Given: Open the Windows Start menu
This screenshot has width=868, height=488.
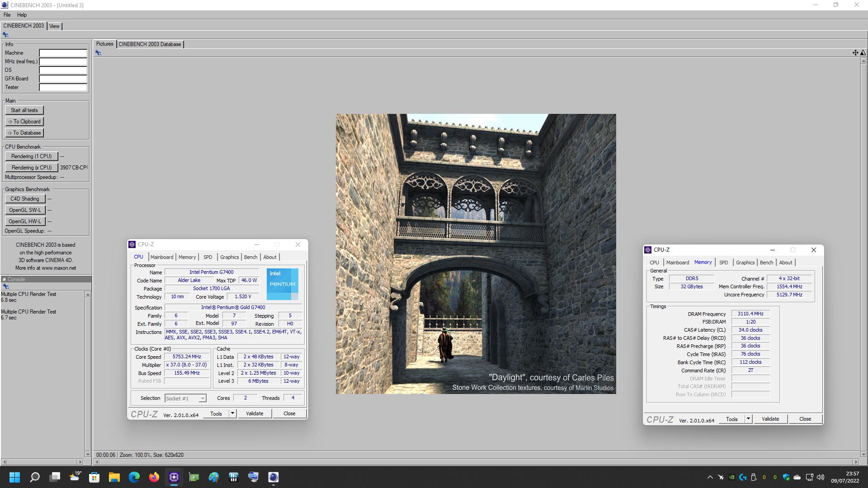Looking at the screenshot, I should tap(14, 477).
